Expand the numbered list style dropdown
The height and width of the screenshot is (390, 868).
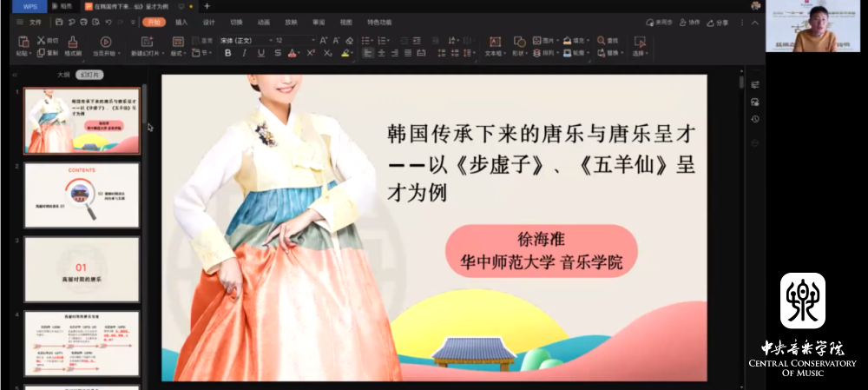(x=389, y=41)
